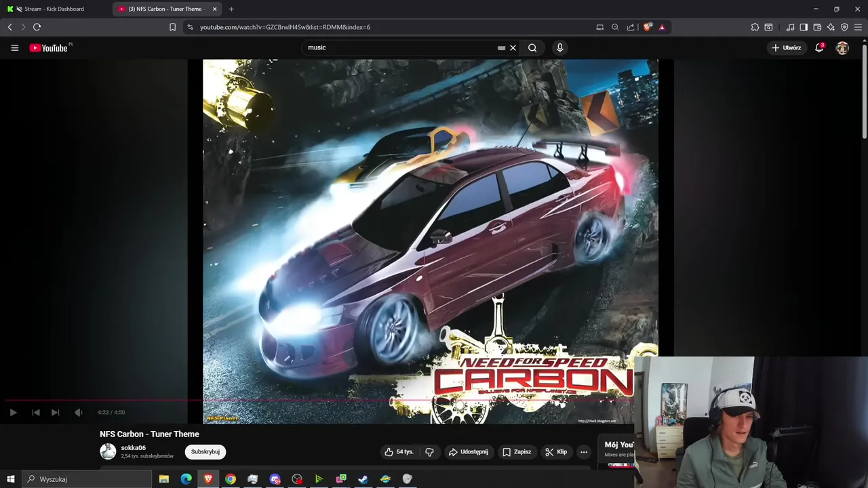Click the zoom magnifier in address bar

click(615, 27)
